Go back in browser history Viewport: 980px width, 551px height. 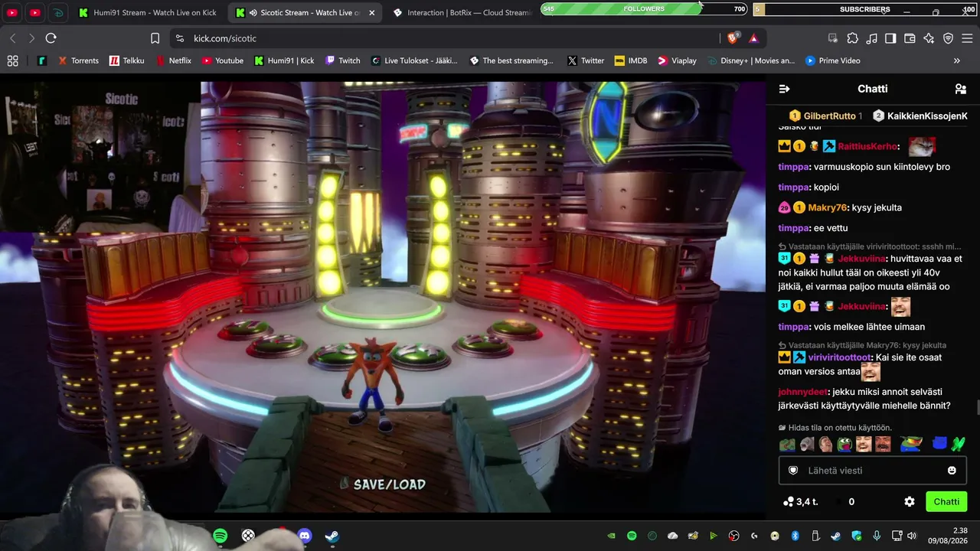(x=12, y=38)
